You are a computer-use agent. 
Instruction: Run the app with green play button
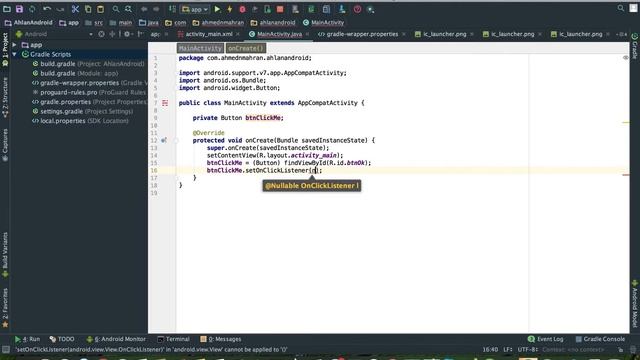point(217,9)
